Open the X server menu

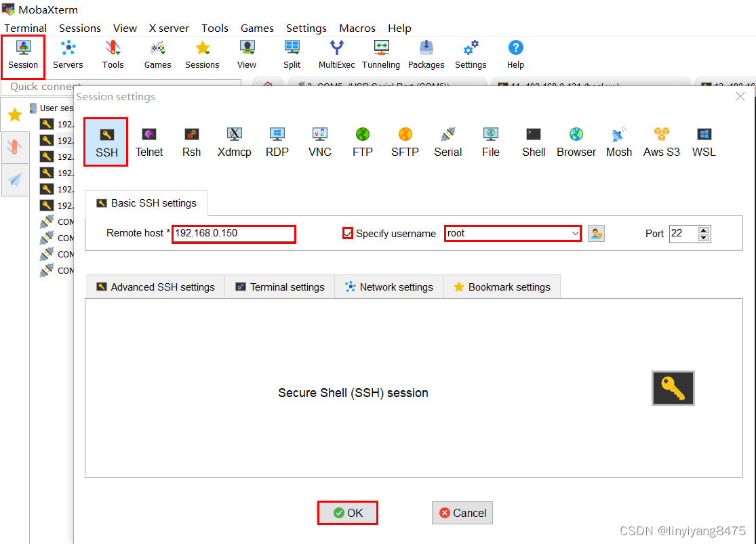168,28
